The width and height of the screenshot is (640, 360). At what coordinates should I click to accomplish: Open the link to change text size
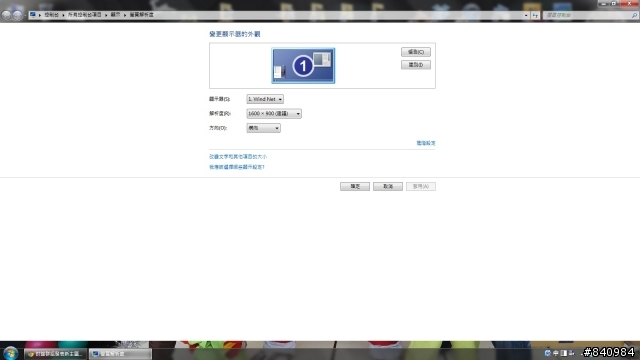click(x=238, y=157)
